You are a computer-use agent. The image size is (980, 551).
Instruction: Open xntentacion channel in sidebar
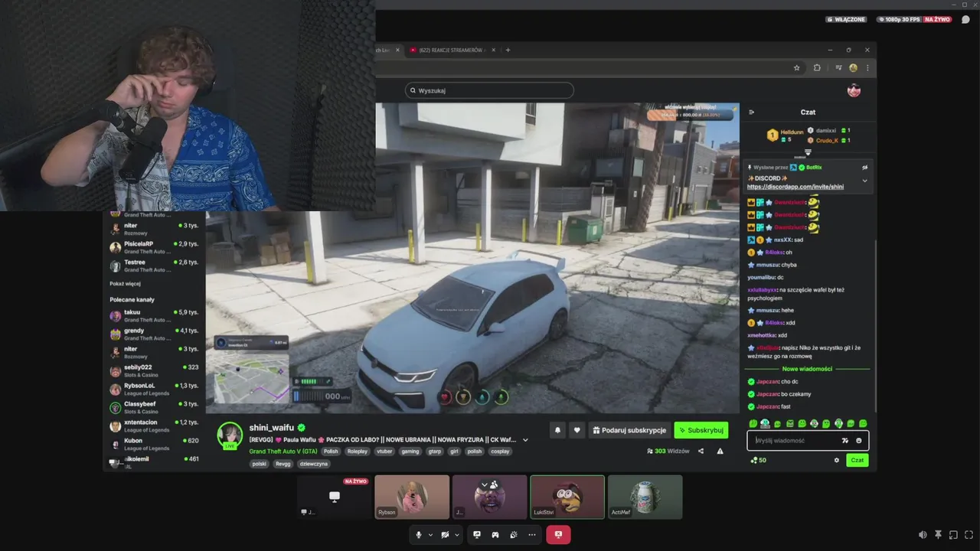(x=154, y=425)
